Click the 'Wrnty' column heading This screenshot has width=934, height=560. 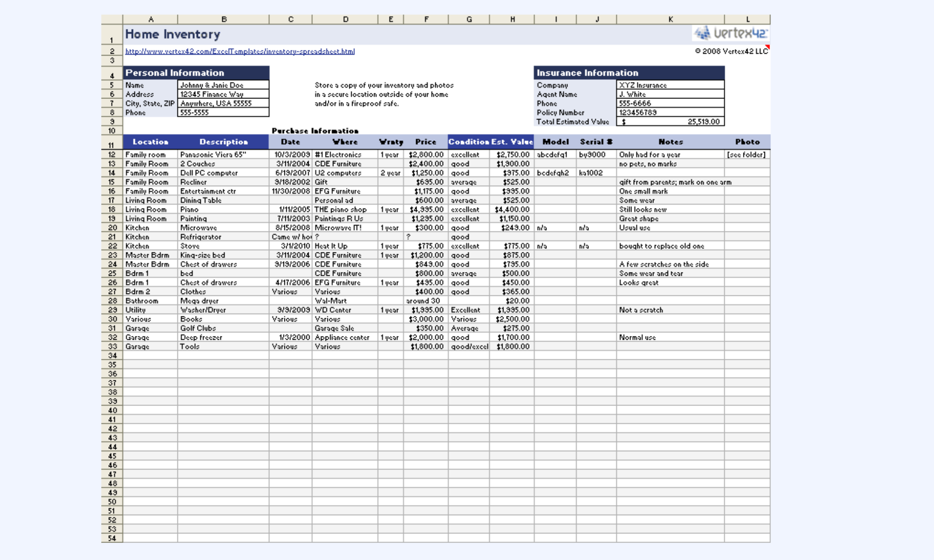(391, 142)
